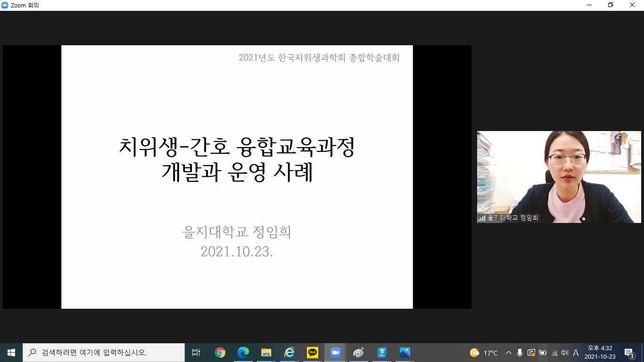Viewport: 644px width, 362px height.
Task: Open the volume control icon
Action: tap(565, 353)
